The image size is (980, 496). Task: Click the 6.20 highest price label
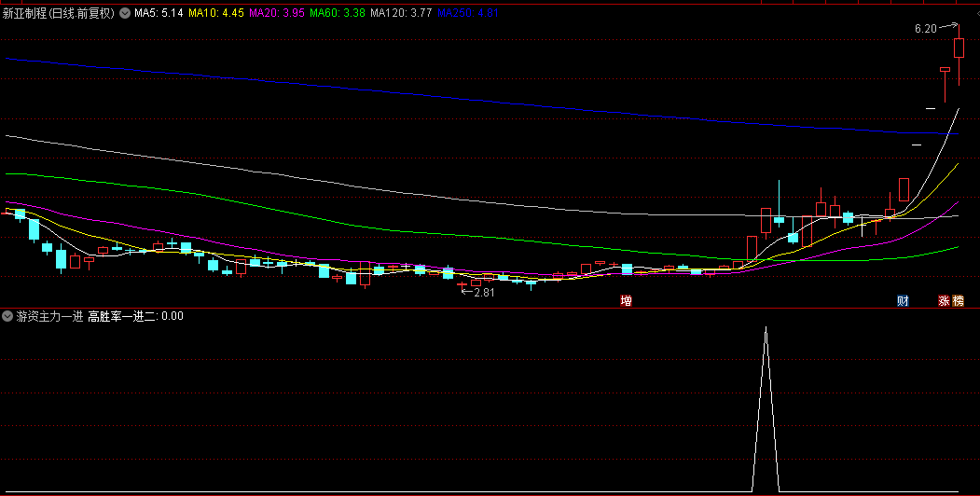click(926, 29)
